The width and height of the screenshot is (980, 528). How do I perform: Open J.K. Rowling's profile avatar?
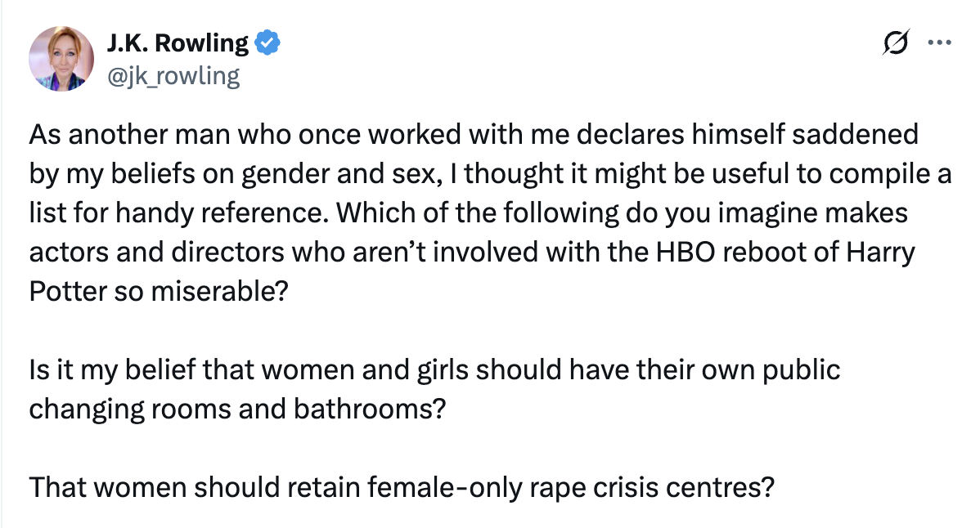click(61, 59)
